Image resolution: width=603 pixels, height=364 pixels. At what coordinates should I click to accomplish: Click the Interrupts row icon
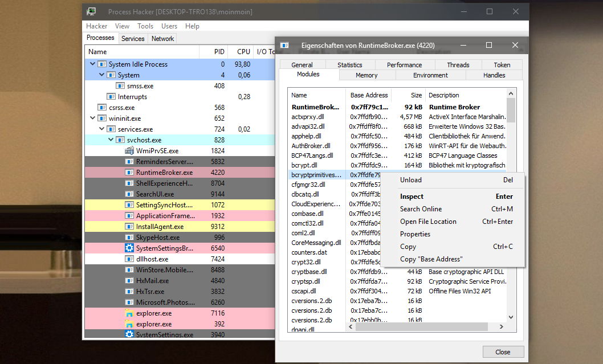click(x=111, y=96)
